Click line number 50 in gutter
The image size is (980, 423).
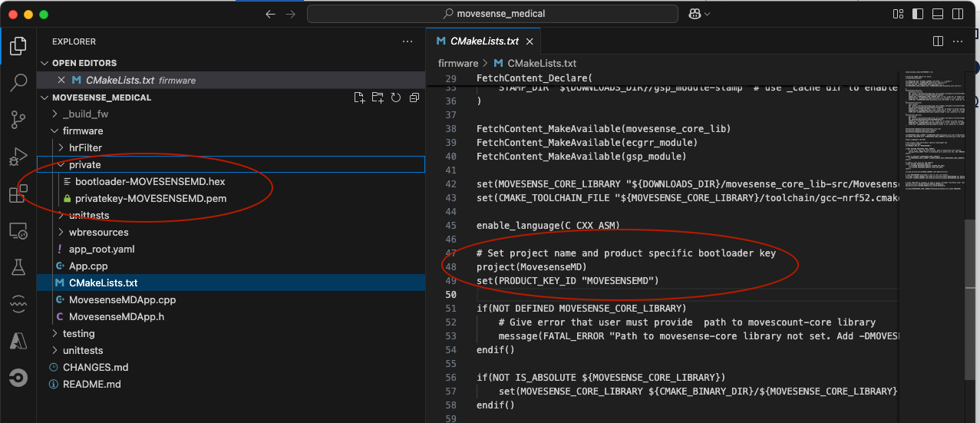[450, 295]
